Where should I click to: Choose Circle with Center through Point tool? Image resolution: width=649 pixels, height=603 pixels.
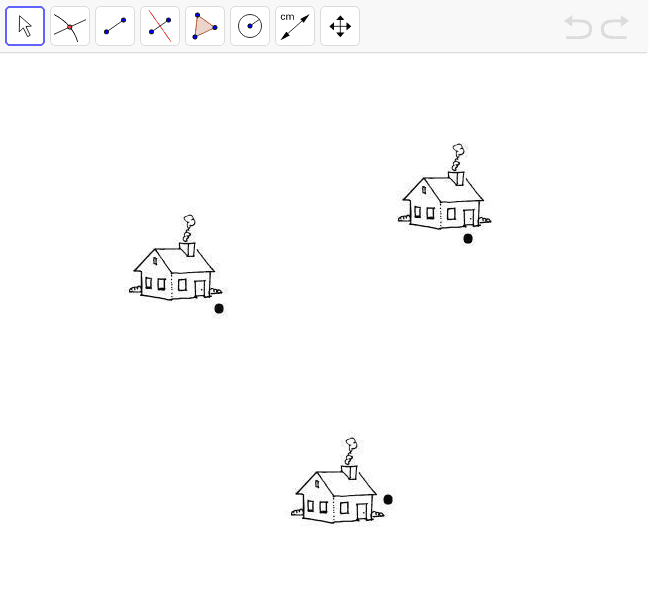point(250,26)
